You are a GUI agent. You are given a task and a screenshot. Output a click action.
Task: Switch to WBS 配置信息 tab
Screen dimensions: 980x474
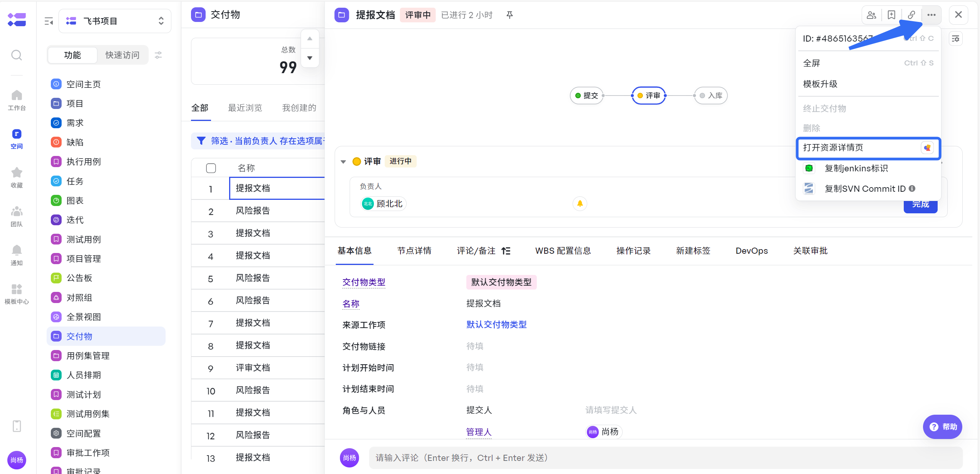click(x=563, y=251)
